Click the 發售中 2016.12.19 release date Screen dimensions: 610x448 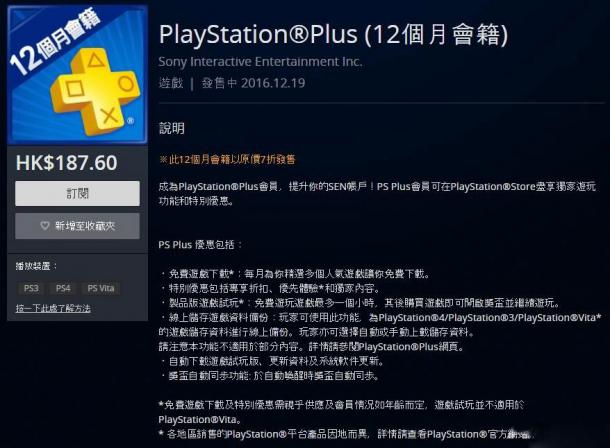tap(253, 83)
